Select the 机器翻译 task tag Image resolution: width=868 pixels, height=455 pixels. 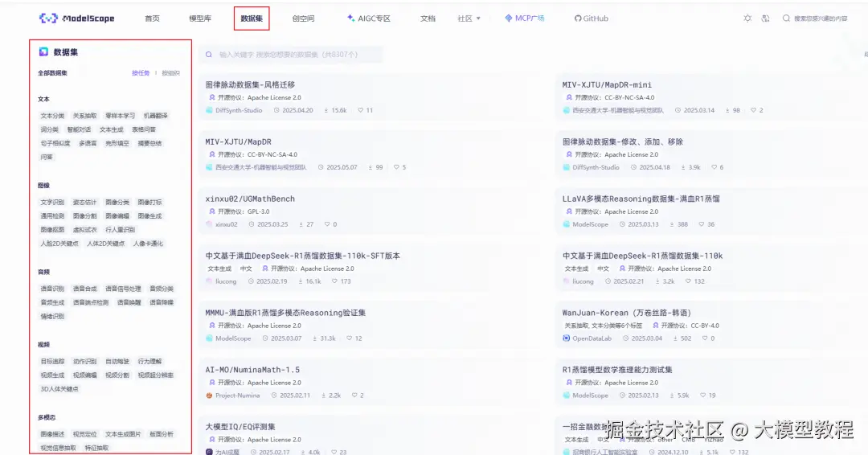(x=156, y=116)
